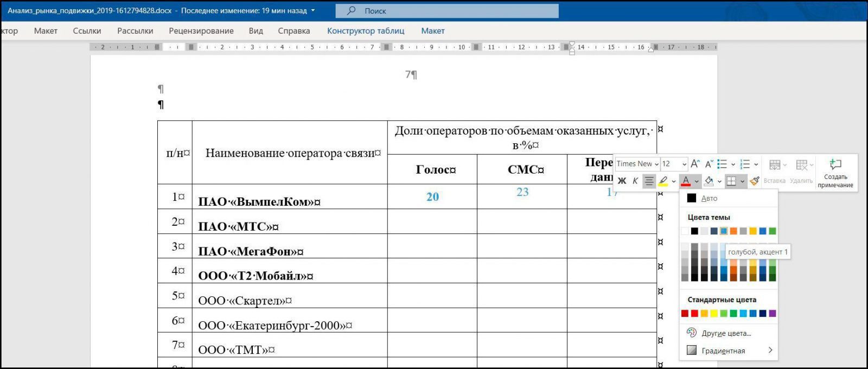868x369 pixels.
Task: Click the grow font size icon
Action: (695, 164)
